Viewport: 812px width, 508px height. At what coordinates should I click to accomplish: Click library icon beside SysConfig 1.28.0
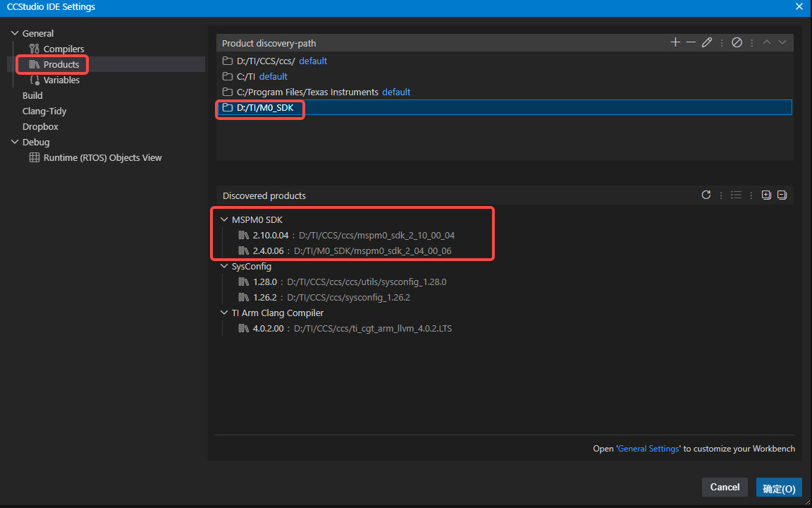(244, 282)
